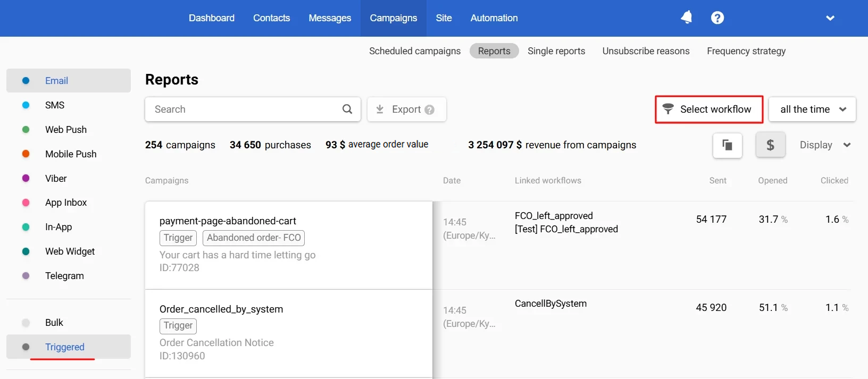Open the Single reports tab
This screenshot has width=868, height=379.
[x=556, y=51]
